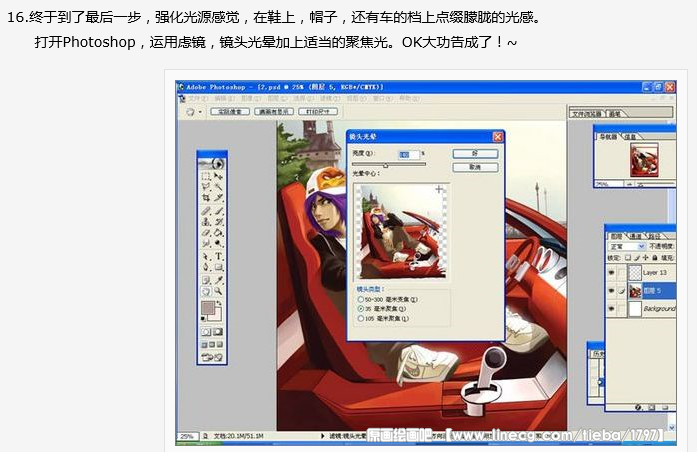Select the Move tool in toolbox

point(218,176)
